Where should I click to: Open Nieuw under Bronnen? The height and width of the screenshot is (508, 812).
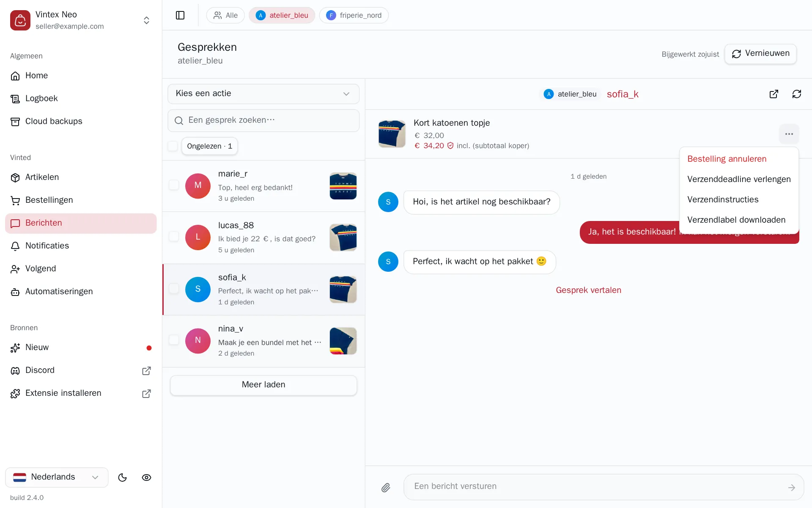coord(81,347)
